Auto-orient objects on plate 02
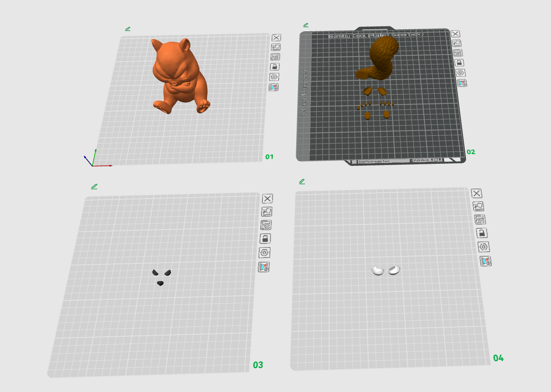 pyautogui.click(x=457, y=43)
